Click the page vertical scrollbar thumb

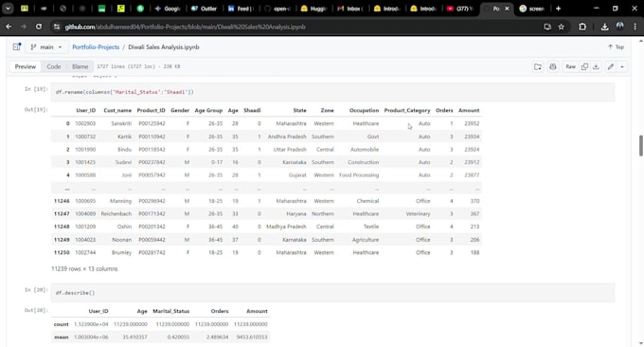(x=641, y=146)
